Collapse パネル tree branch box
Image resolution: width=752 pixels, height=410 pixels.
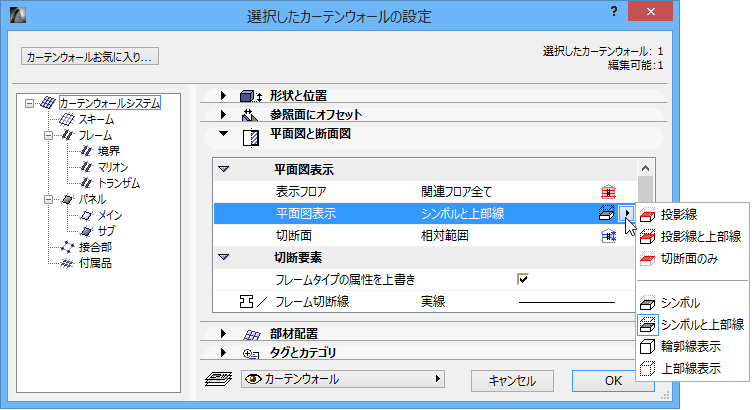tap(48, 199)
